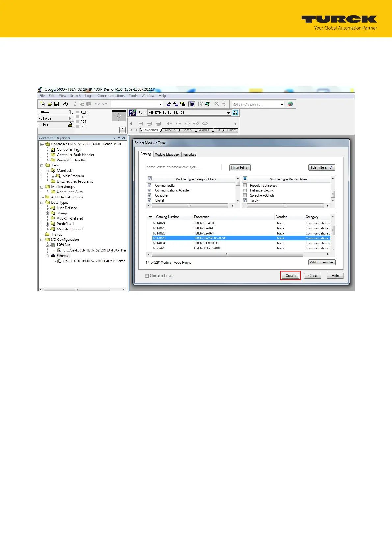The image size is (392, 554).
Task: Click the Create button
Action: [291, 276]
